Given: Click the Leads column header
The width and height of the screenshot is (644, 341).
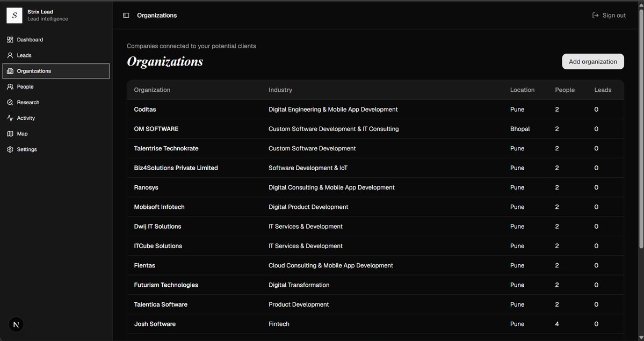Looking at the screenshot, I should (x=603, y=90).
